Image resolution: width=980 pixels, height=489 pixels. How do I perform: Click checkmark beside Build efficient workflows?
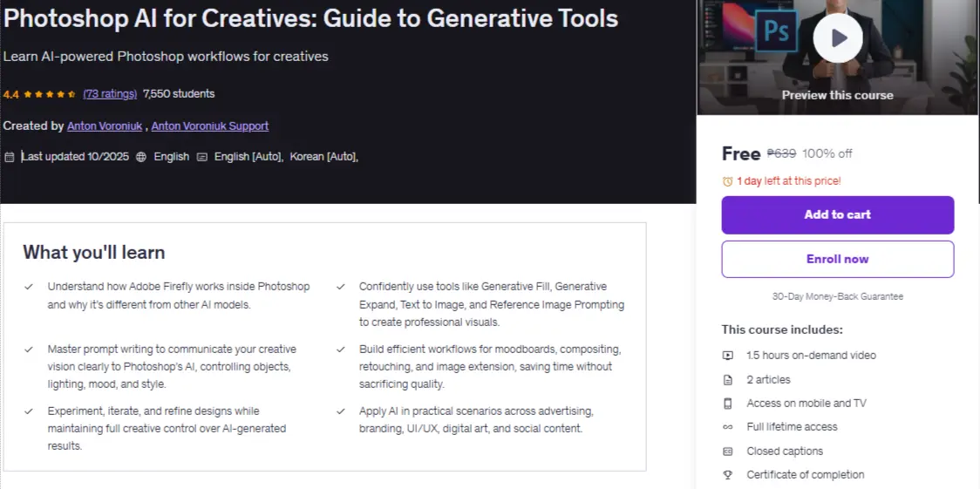pyautogui.click(x=341, y=350)
